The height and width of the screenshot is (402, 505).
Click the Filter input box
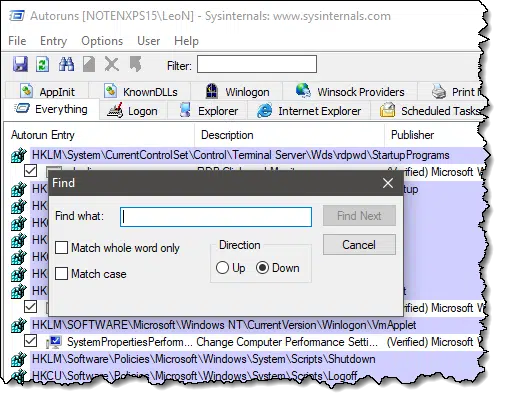(x=257, y=64)
